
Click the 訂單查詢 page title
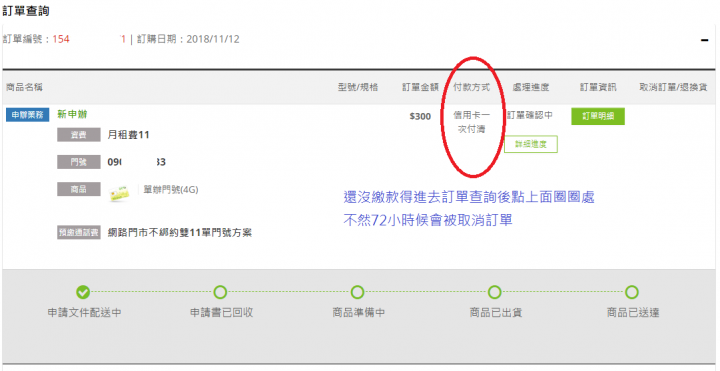click(26, 11)
